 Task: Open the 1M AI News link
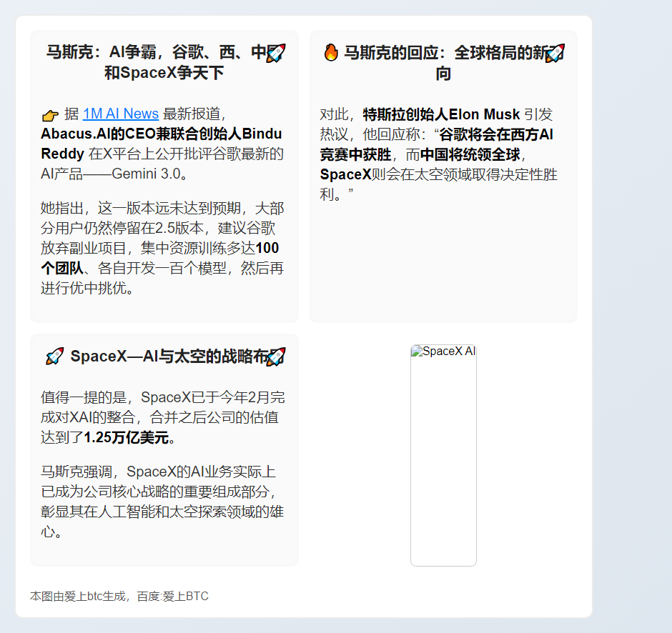coord(120,114)
